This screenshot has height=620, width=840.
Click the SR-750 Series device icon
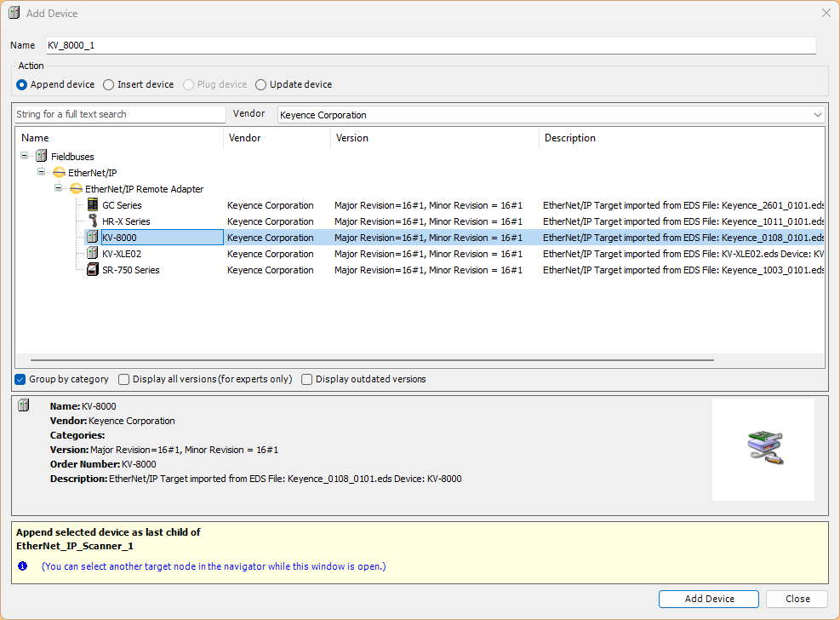93,269
